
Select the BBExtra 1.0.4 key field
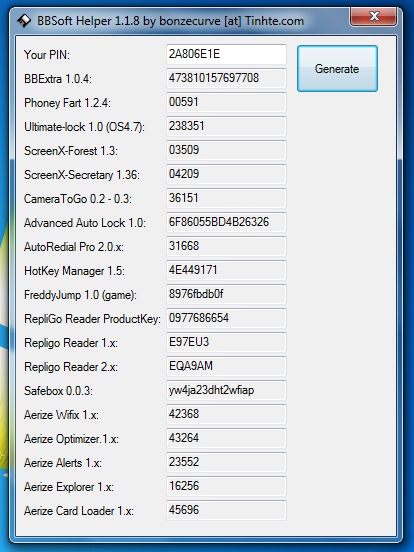[226, 78]
